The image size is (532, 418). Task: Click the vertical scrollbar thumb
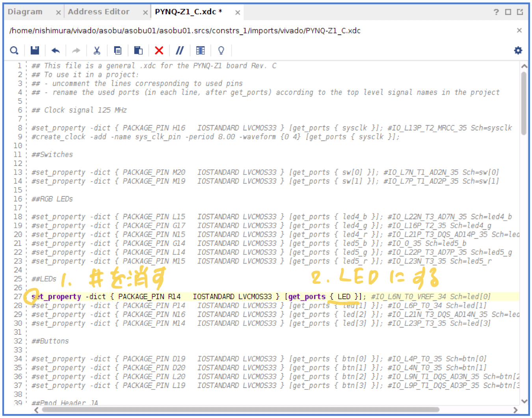pos(524,104)
